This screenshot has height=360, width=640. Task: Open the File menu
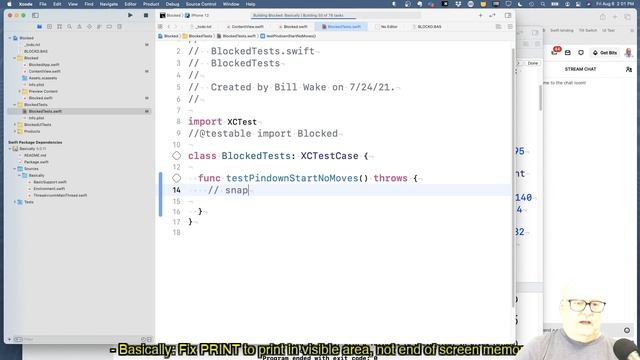[42, 4]
